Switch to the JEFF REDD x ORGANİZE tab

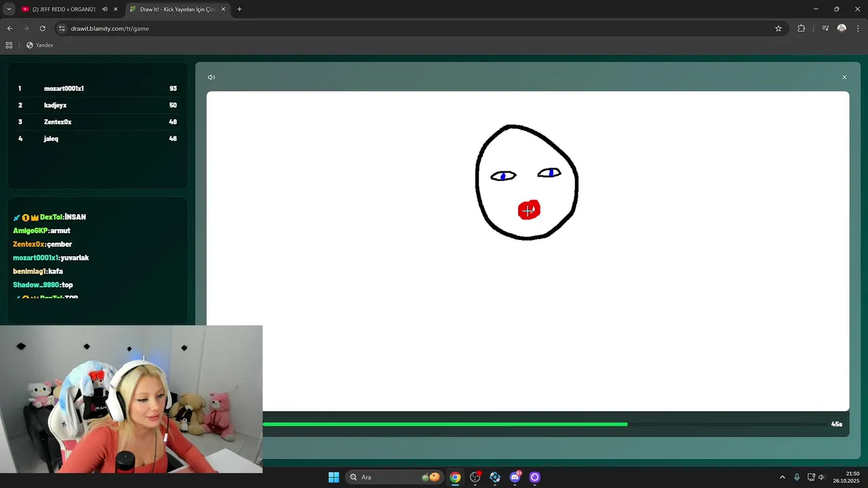[64, 9]
